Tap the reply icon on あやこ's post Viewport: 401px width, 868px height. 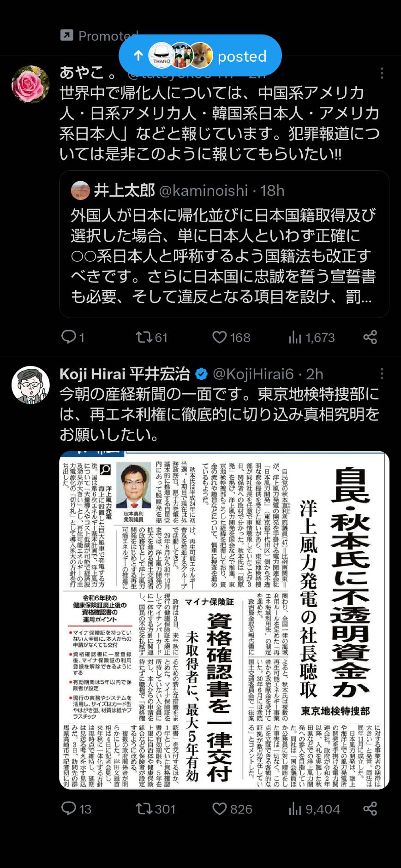[x=69, y=337]
